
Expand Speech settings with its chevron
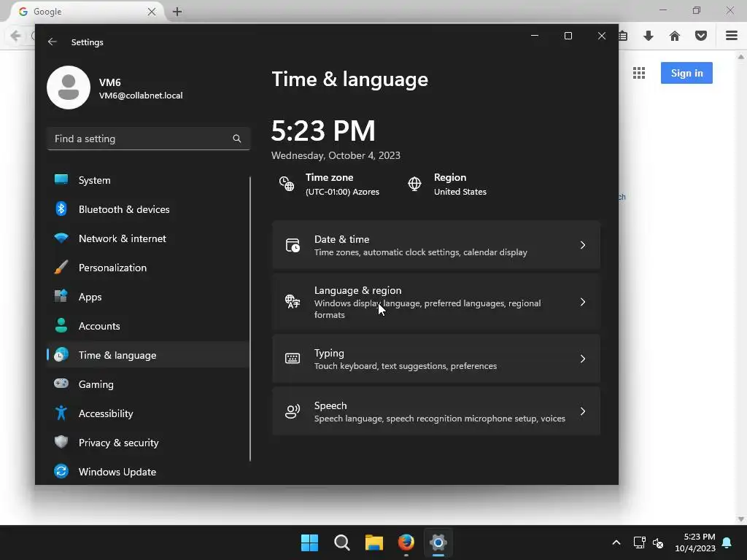[583, 411]
